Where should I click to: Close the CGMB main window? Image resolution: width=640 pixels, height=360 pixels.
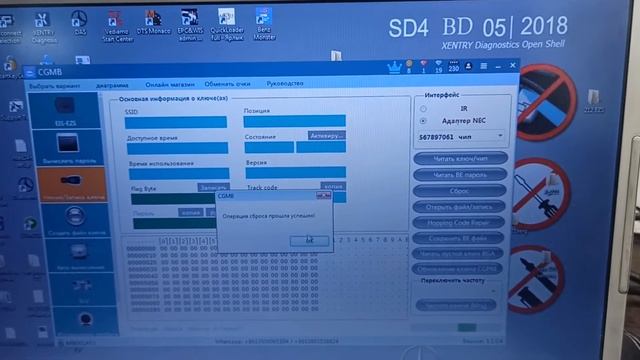coord(513,65)
